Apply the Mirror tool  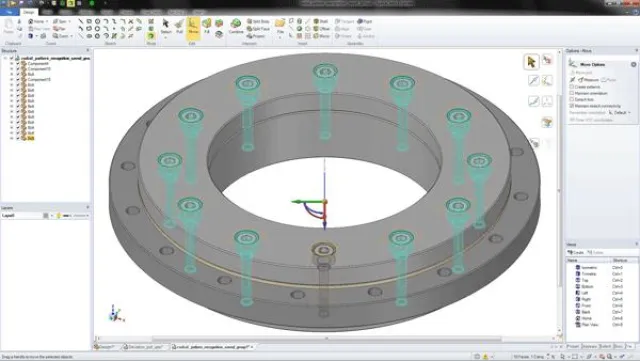322,36
